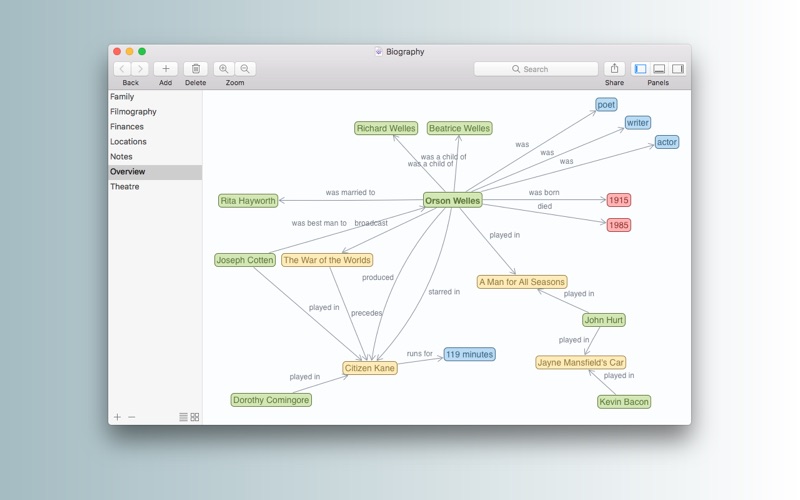This screenshot has height=500, width=800.
Task: Select the 1915 birth year node
Action: click(x=618, y=200)
